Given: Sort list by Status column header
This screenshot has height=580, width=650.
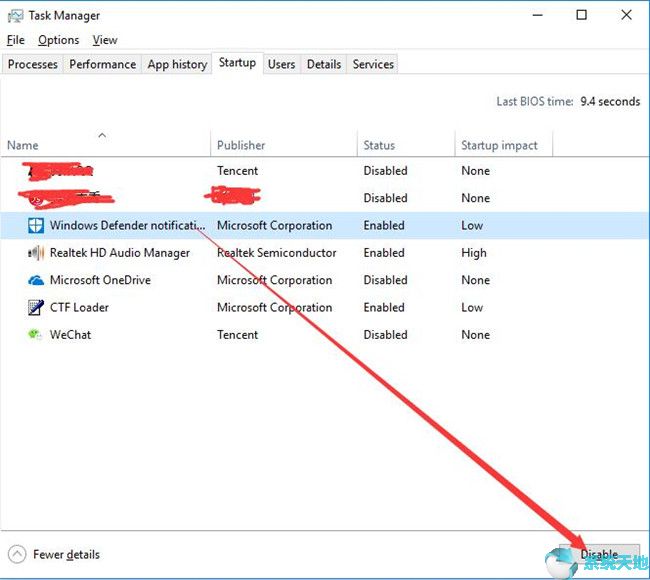Looking at the screenshot, I should pos(379,145).
